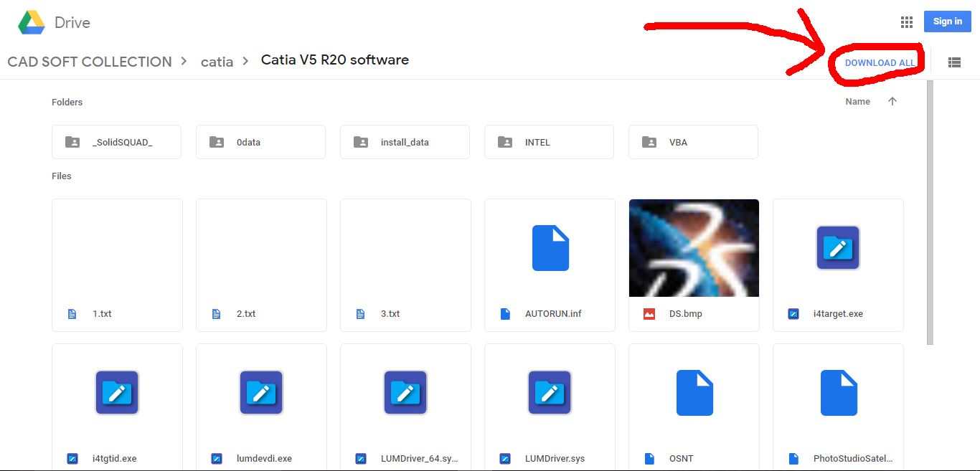Viewport: 980px width, 471px height.
Task: Select file name DS.bmp
Action: (686, 314)
